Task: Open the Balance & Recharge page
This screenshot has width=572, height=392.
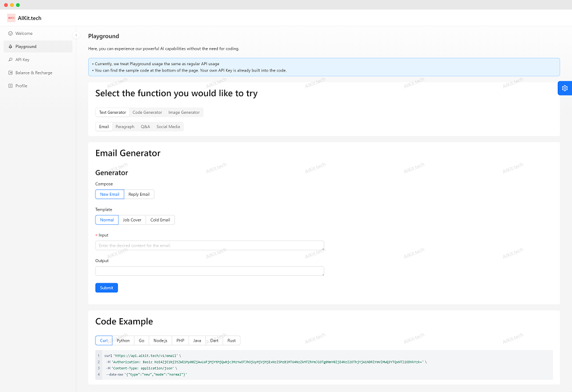Action: 34,73
